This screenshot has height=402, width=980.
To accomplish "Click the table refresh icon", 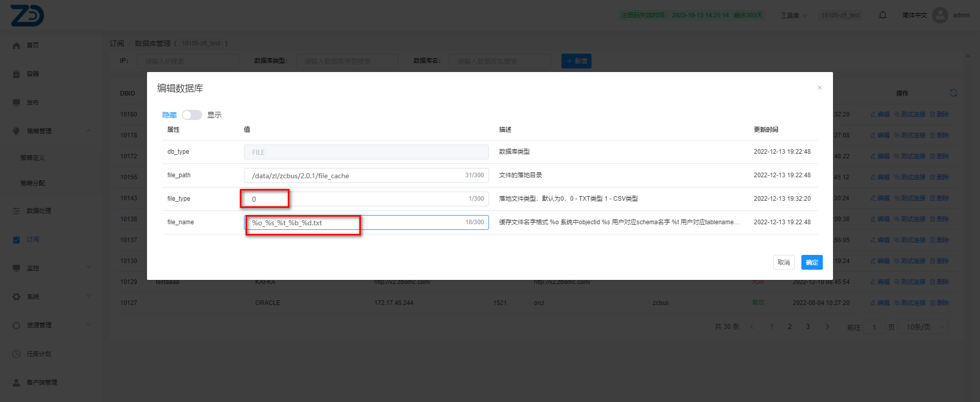I will click(x=953, y=93).
